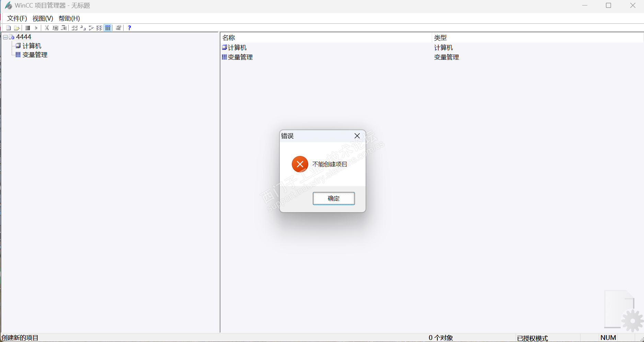Screen dimensions: 644x342
Task: Click the 计算机 cell in the 类型 column
Action: point(444,48)
